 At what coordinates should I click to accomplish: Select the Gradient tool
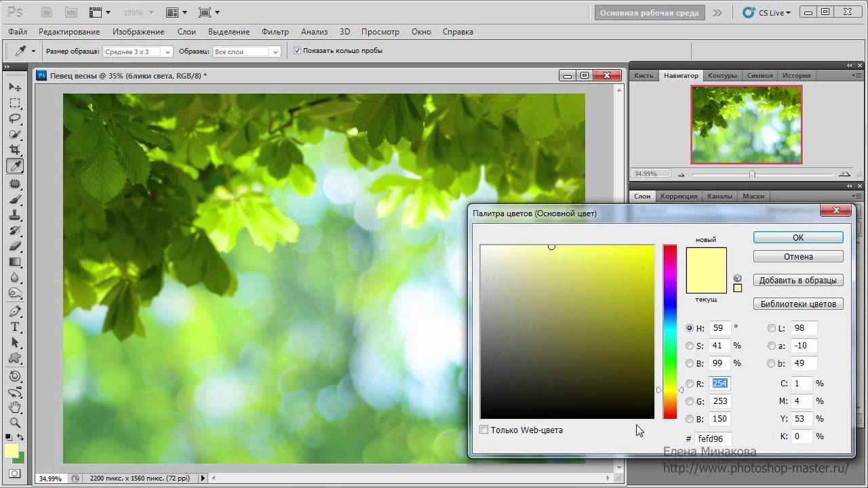[15, 262]
